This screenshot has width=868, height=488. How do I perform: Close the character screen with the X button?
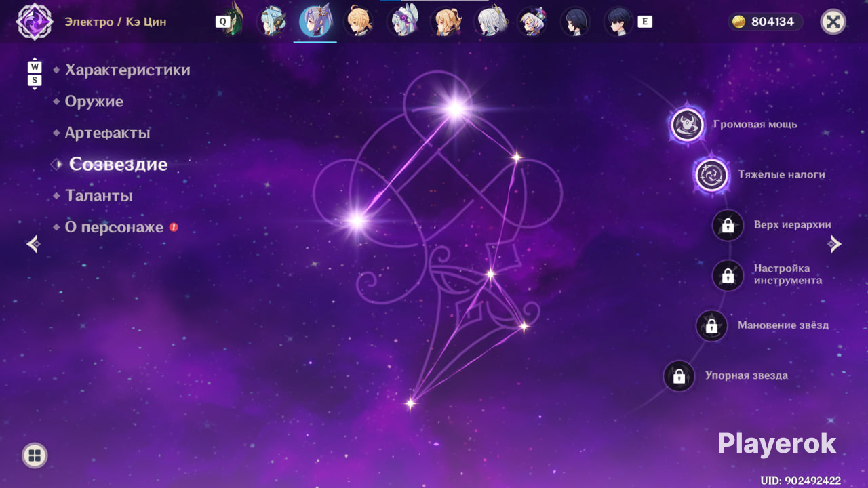(x=833, y=22)
